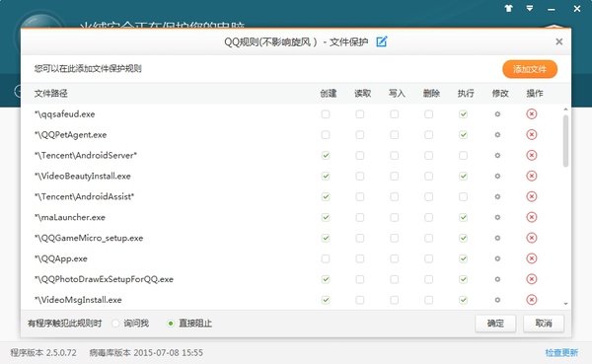Delete the *\Tencent\AndroidServer* rule

(532, 155)
